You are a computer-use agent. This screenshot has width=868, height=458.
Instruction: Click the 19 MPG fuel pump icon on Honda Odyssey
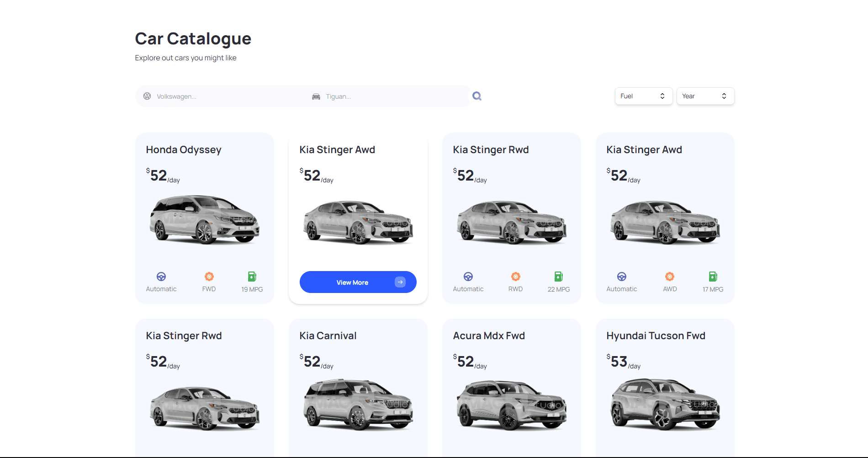pyautogui.click(x=252, y=277)
